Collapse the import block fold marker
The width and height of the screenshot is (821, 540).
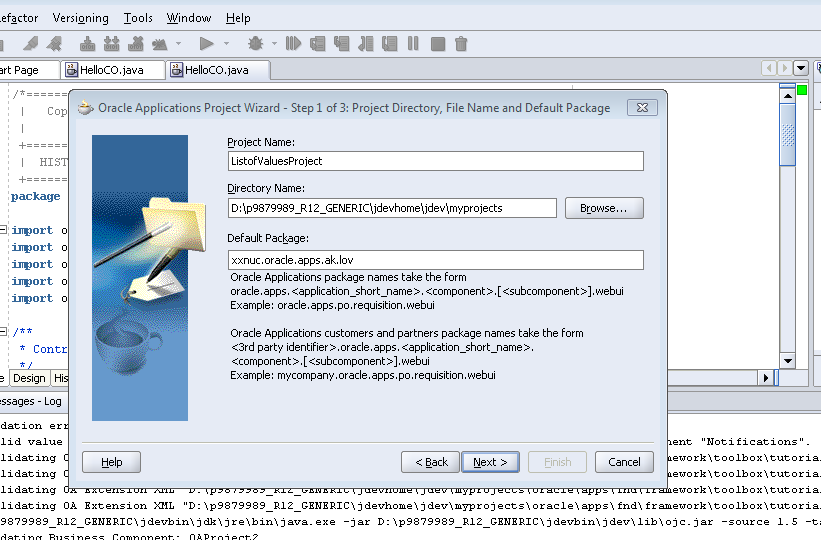point(4,229)
